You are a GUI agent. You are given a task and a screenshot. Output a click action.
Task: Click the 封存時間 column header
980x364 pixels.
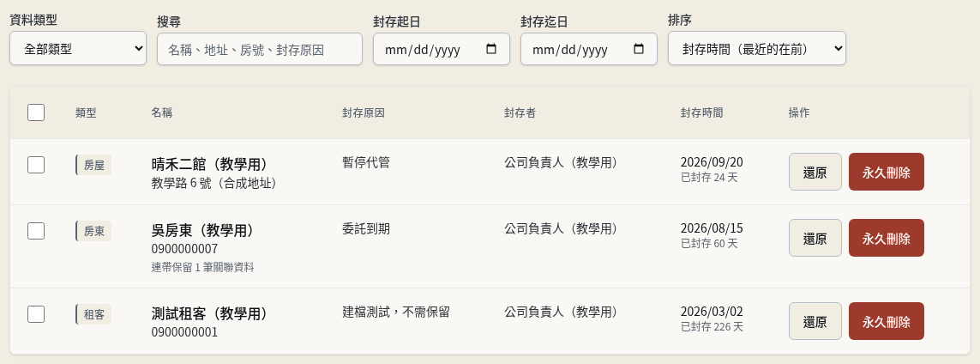(702, 112)
